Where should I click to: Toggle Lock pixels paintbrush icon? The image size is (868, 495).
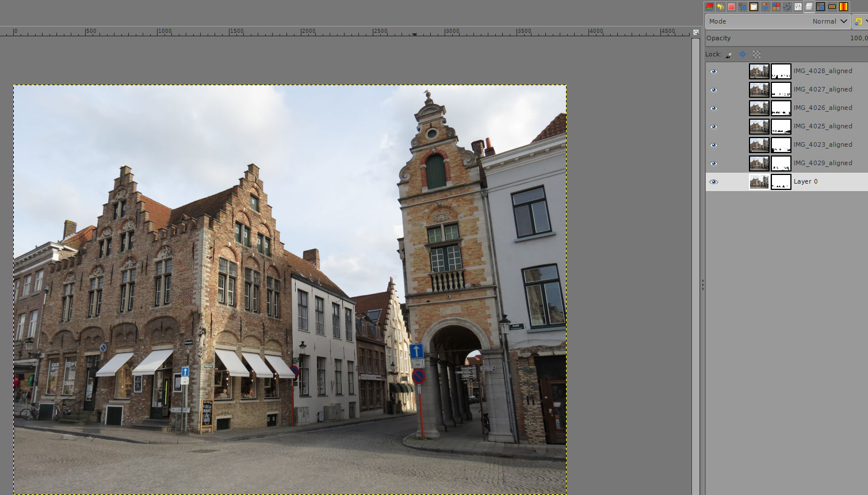(729, 54)
